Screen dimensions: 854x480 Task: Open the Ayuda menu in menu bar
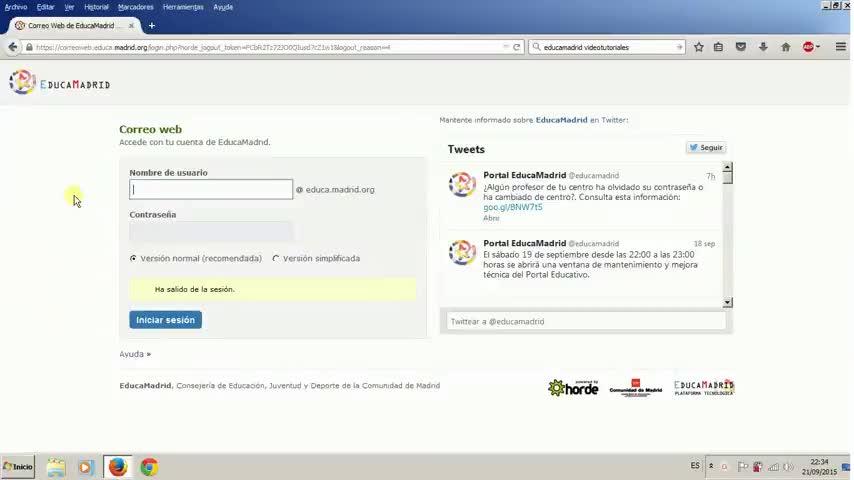[x=223, y=7]
